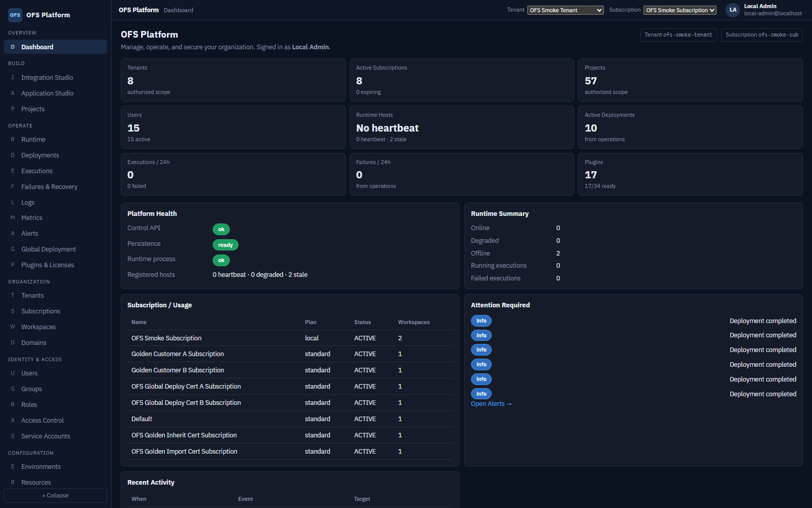Viewport: 812px width, 508px height.
Task: Click the Persistence ready badge
Action: [x=225, y=245]
